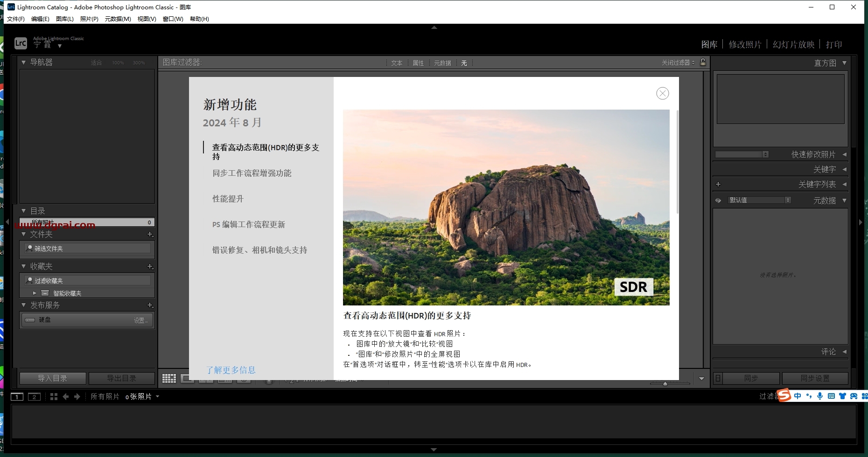Screen dimensions: 868x457
Task: Select 无 in library filter bar
Action: (464, 63)
